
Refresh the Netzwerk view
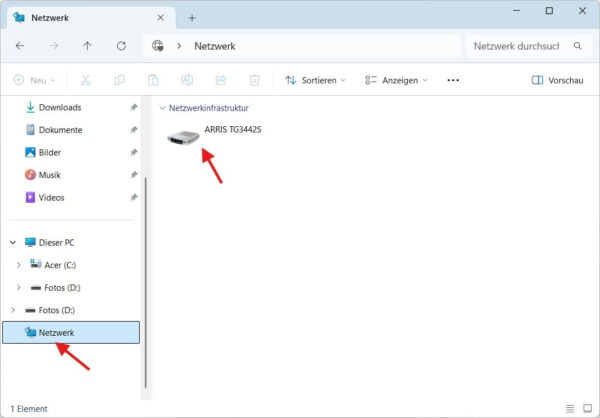pyautogui.click(x=121, y=46)
